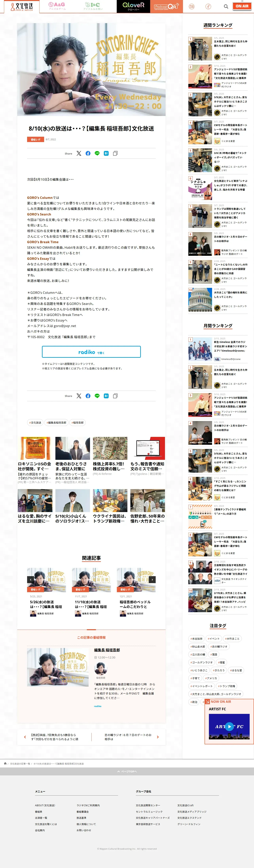Copy link icon in top share bar
The width and height of the screenshot is (254, 868).
point(115,153)
